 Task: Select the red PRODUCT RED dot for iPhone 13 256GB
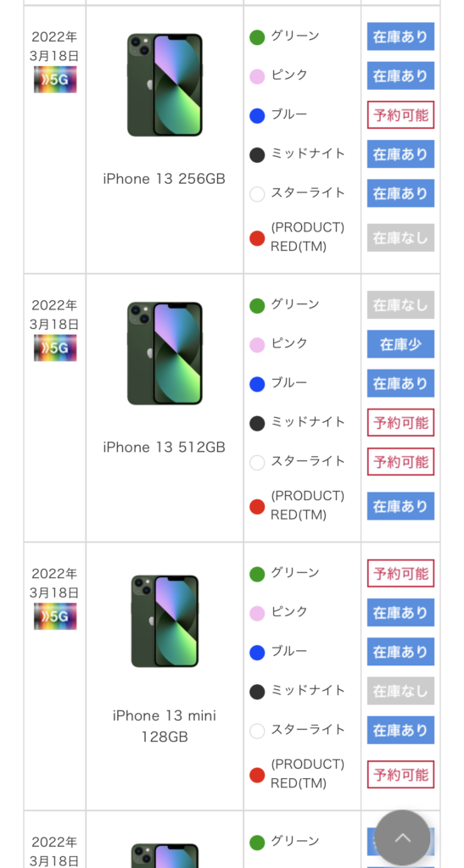point(257,238)
